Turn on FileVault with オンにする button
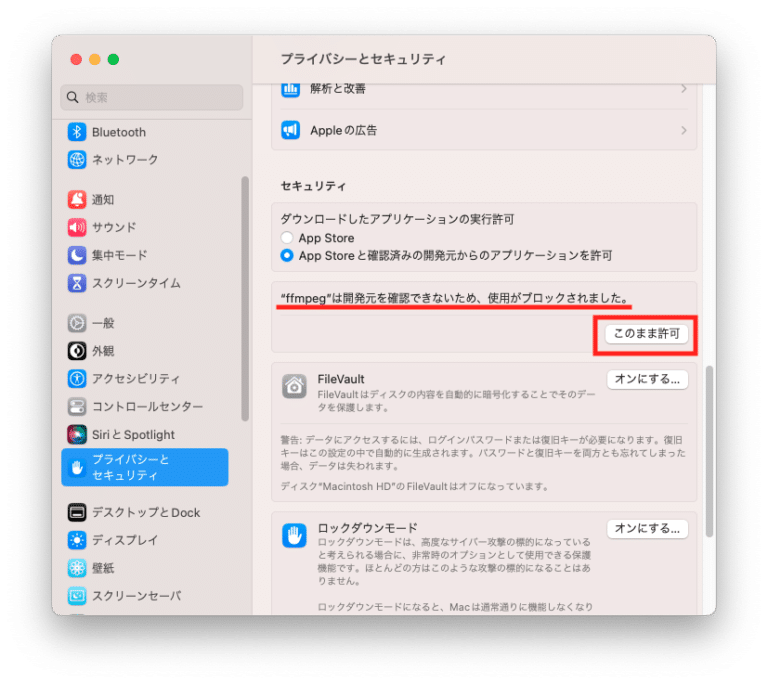The image size is (768, 684). 647,379
